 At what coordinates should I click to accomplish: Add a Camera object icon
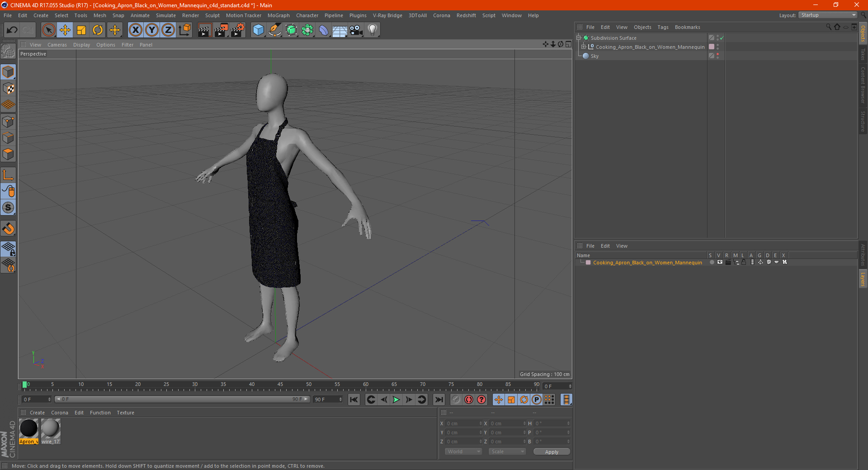[356, 30]
